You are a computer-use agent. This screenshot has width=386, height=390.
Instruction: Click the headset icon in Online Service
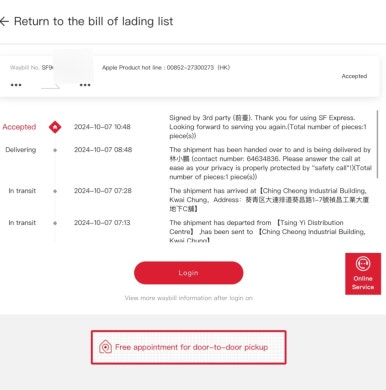pyautogui.click(x=363, y=264)
